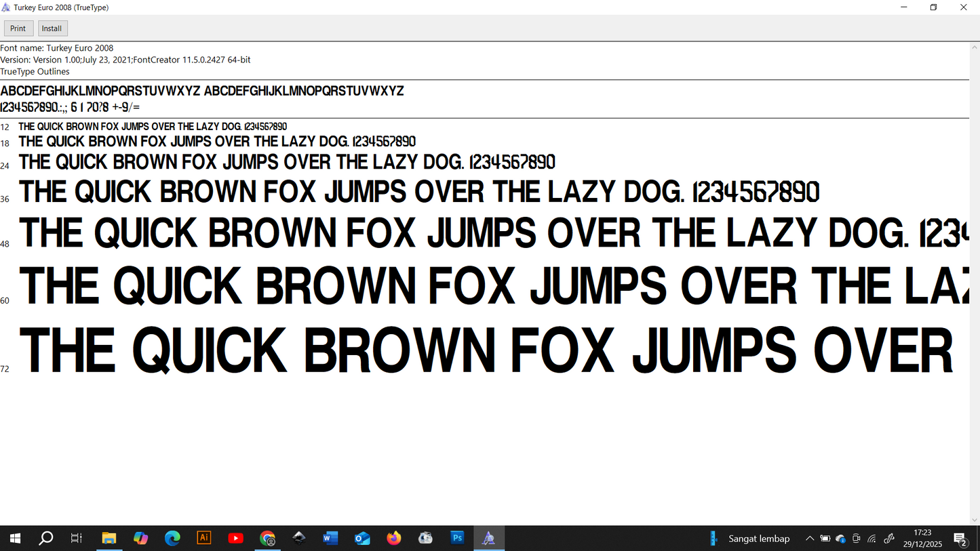Open the Windows Start menu
This screenshot has height=551, width=980.
coord(15,539)
